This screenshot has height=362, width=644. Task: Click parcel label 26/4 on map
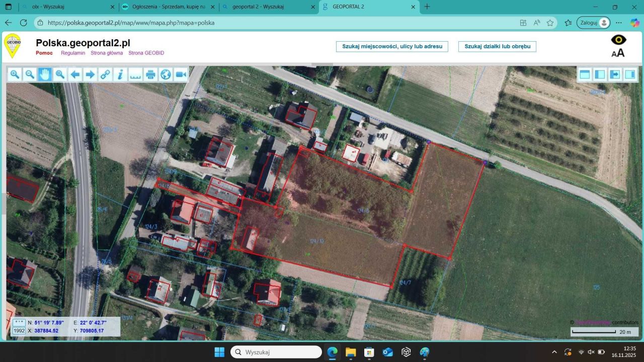pos(102,210)
